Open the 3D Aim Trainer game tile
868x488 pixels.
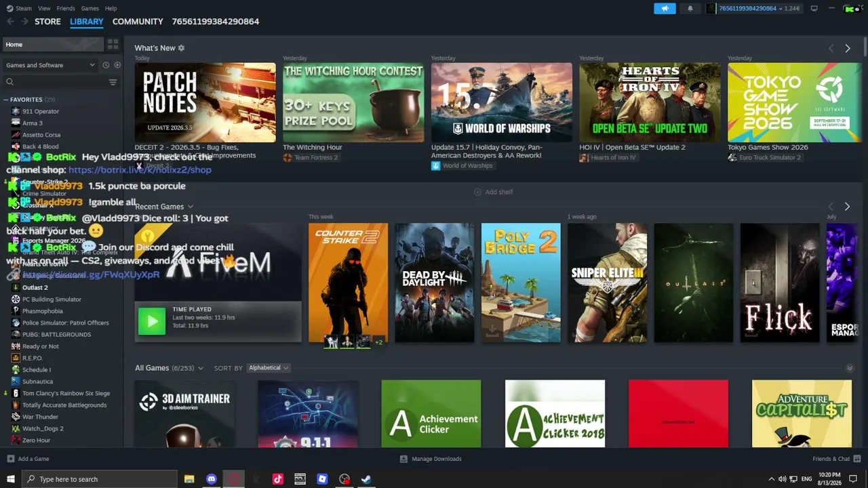tap(184, 413)
